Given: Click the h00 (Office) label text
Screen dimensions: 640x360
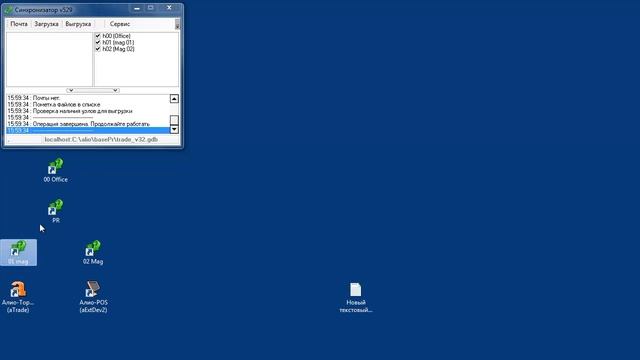Looking at the screenshot, I should coord(116,36).
